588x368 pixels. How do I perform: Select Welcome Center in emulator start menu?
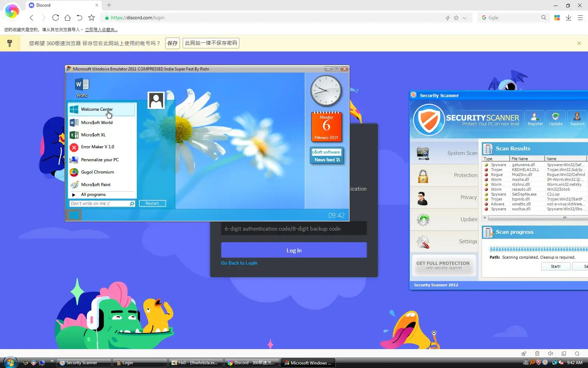click(101, 109)
